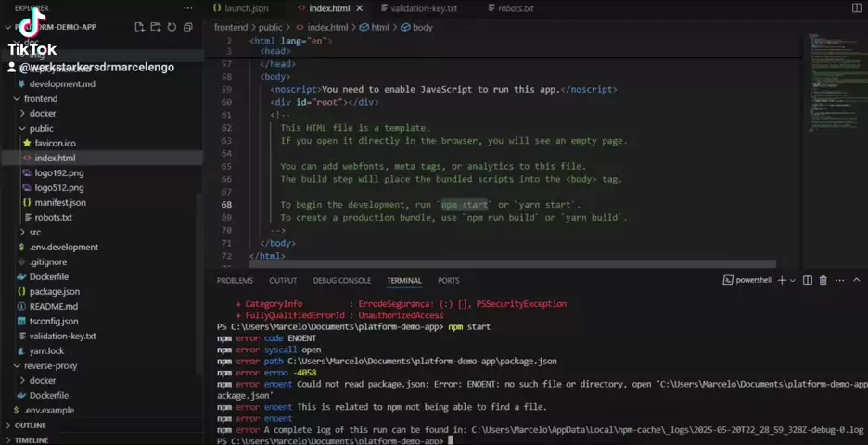Open .env.example file
Viewport: 868px width, 445px height.
point(49,411)
